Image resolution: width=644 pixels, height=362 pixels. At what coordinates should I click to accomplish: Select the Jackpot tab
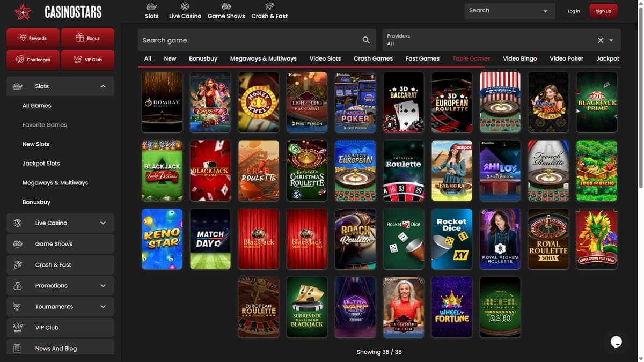tap(608, 58)
